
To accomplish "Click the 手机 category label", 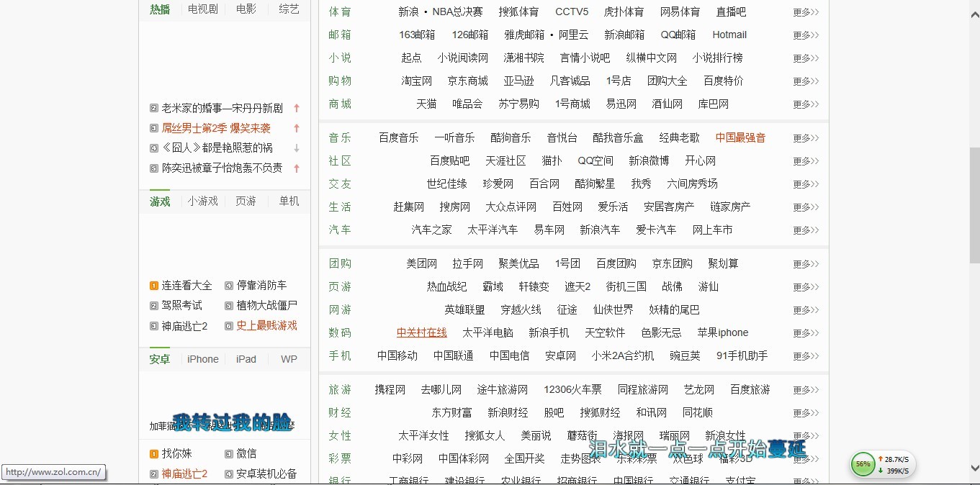I will click(341, 355).
